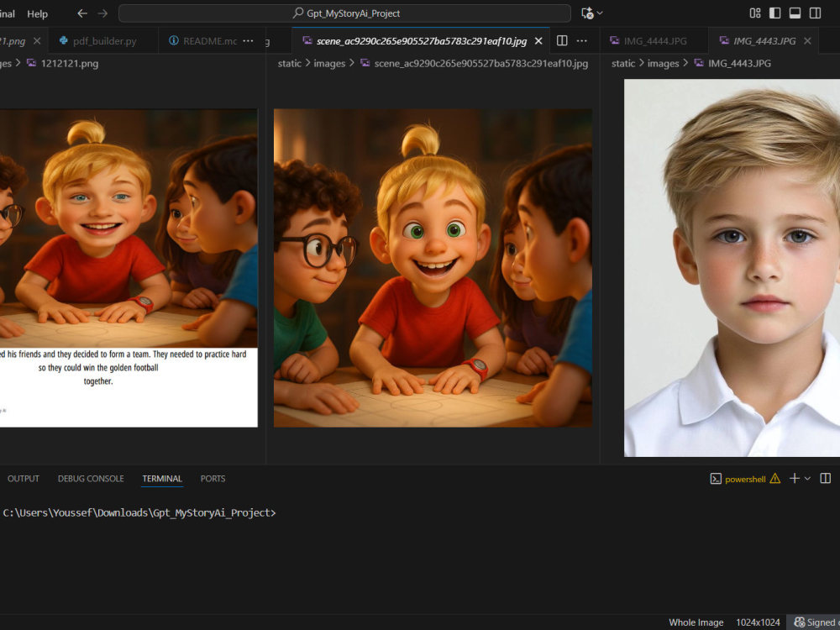Screen dimensions: 840x630
Task: Open the DEBUG CONSOLE panel tab
Action: coord(91,479)
